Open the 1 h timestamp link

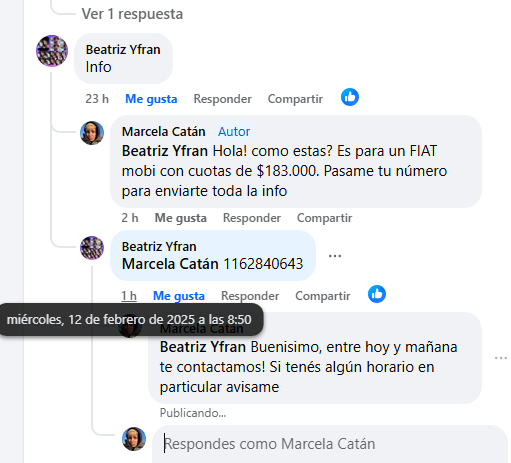(x=129, y=296)
